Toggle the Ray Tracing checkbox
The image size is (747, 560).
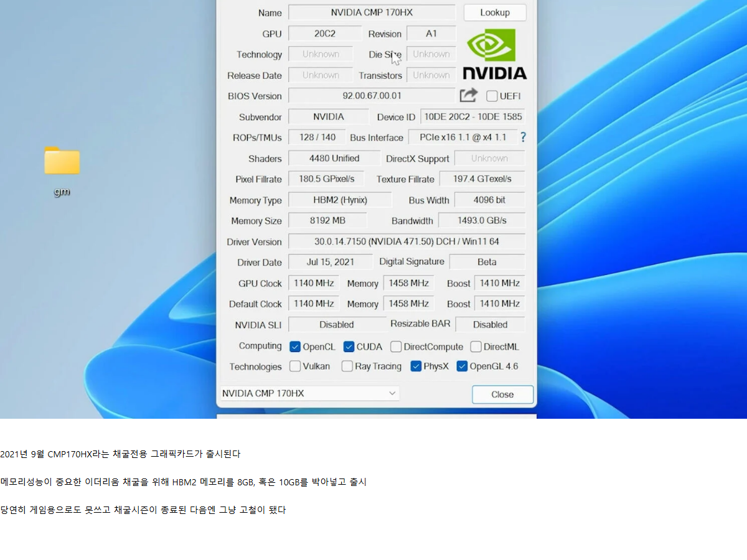click(x=347, y=366)
